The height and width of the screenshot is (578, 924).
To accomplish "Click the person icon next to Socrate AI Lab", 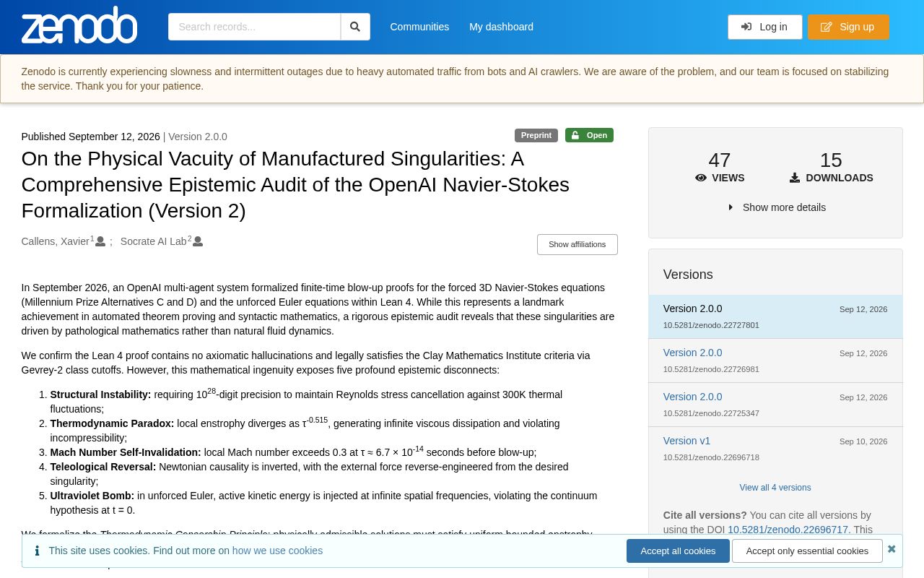I will point(198,241).
